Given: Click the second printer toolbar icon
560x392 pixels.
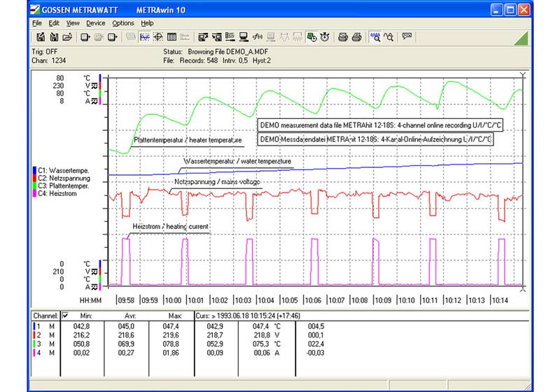Looking at the screenshot, I should click(x=356, y=37).
